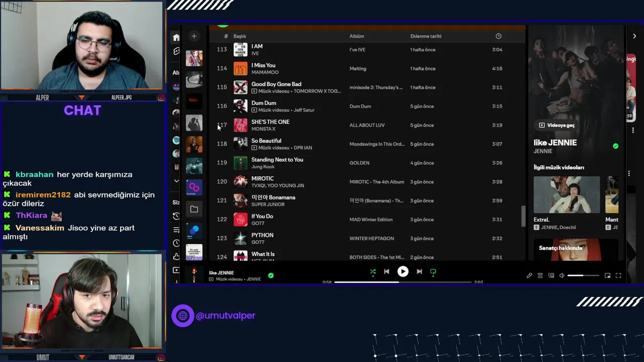The image size is (644, 362).
Task: Open lyrics microphone icon
Action: 529,276
